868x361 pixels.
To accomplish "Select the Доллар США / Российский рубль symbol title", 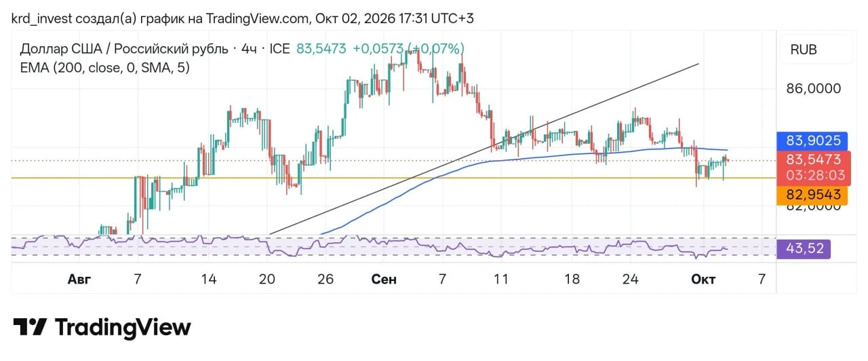I will pyautogui.click(x=124, y=49).
